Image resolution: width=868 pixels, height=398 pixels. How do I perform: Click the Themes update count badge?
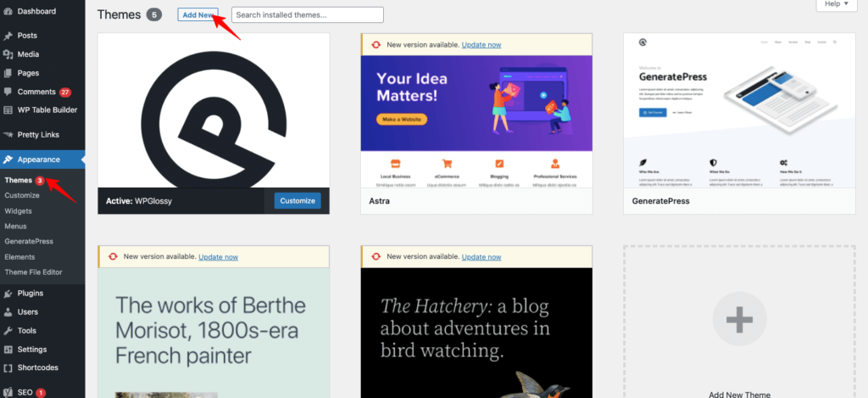pos(40,180)
